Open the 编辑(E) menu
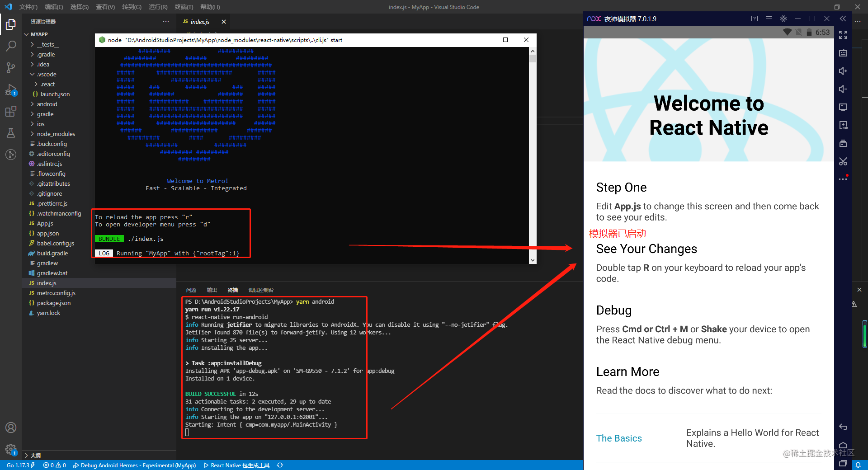Viewport: 868px width, 470px height. (54, 7)
